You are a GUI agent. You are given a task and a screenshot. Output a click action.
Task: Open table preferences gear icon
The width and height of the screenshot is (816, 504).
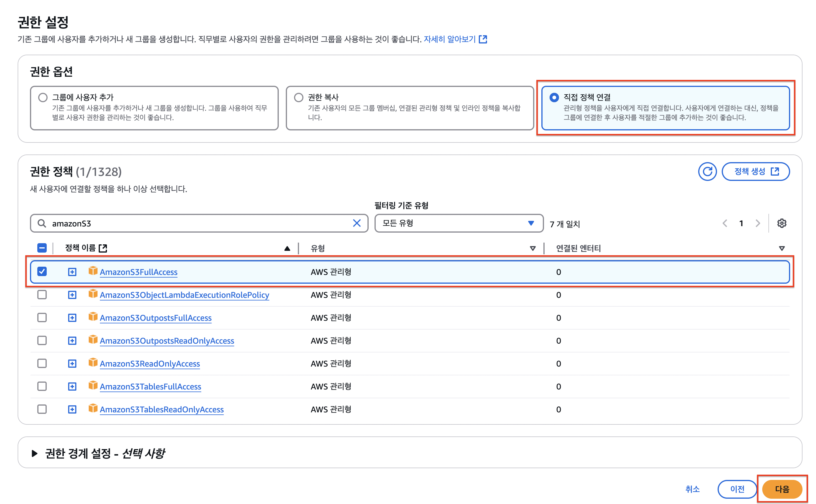click(x=781, y=223)
